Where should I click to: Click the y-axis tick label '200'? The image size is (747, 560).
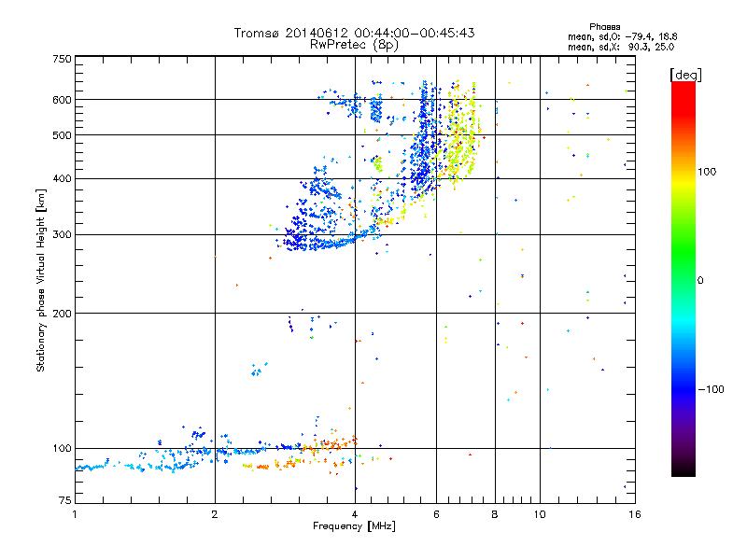point(63,314)
